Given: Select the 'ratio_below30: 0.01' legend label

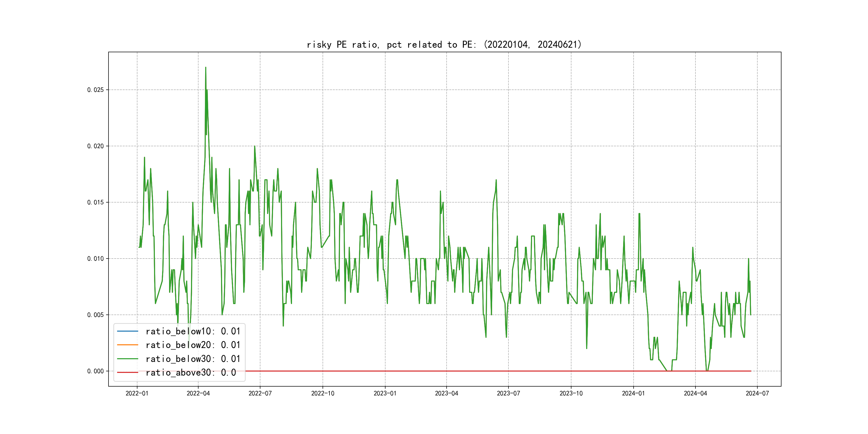Looking at the screenshot, I should (193, 359).
